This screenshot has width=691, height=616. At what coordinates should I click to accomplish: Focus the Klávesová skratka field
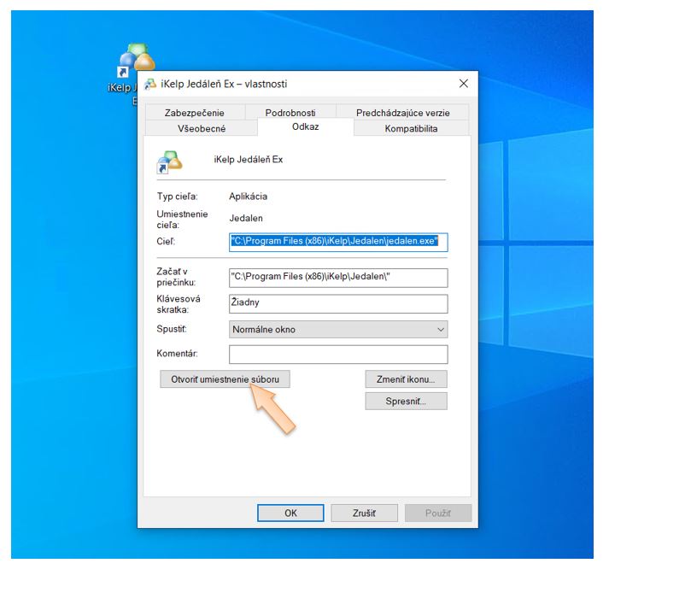tap(338, 303)
